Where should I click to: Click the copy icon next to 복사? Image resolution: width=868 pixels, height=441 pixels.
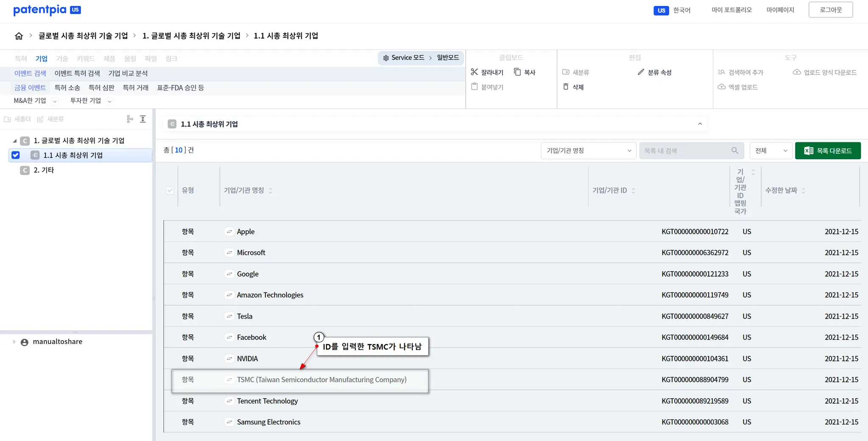pos(517,72)
